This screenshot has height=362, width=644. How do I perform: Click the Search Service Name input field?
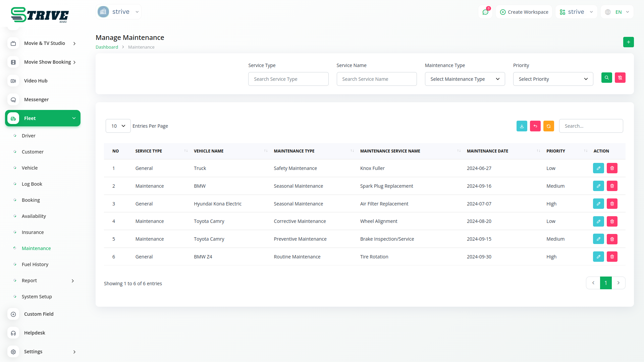376,79
